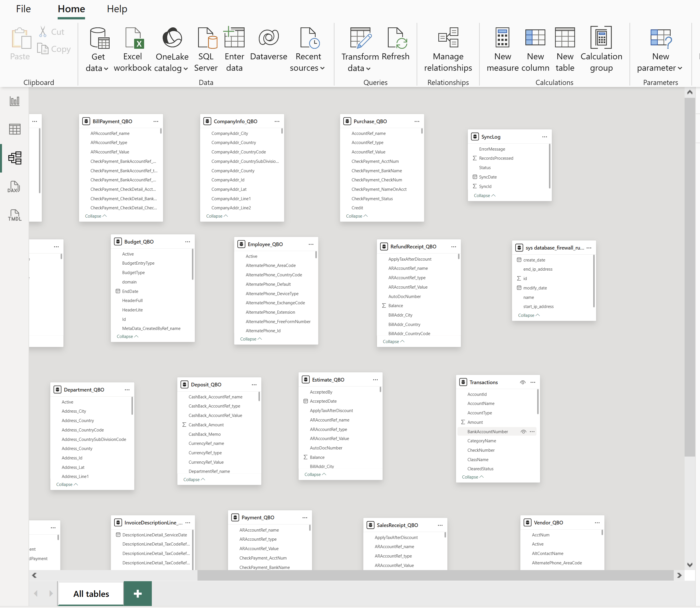
Task: Select the Home ribbon tab
Action: coord(71,9)
